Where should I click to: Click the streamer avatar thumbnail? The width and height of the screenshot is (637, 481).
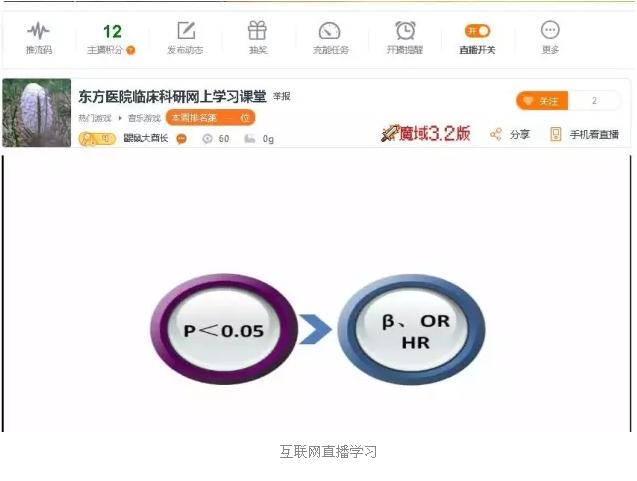point(37,113)
